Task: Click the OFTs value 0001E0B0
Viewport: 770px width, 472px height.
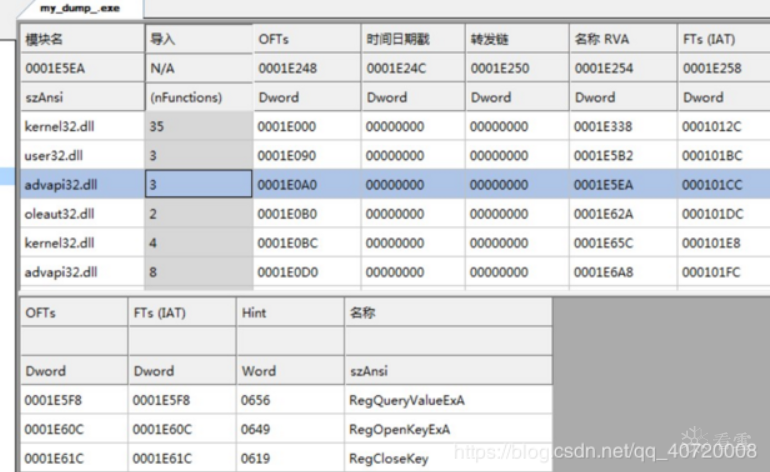Action: coord(287,214)
